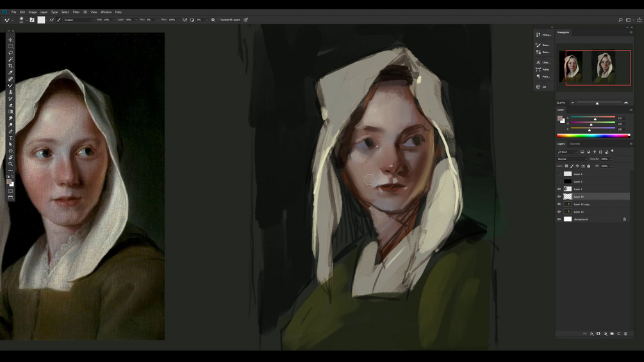This screenshot has width=644, height=362.
Task: Expand the layer Fill dropdown arrow
Action: click(x=611, y=166)
